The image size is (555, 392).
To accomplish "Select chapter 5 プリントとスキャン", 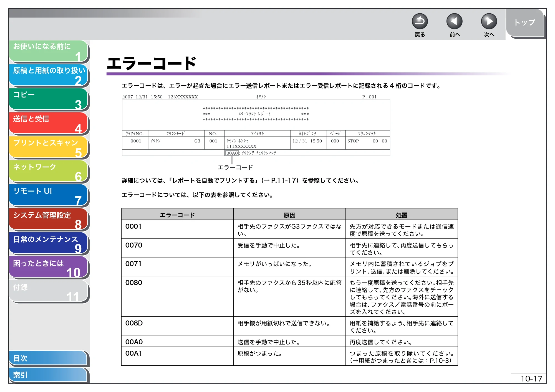I will pos(49,147).
